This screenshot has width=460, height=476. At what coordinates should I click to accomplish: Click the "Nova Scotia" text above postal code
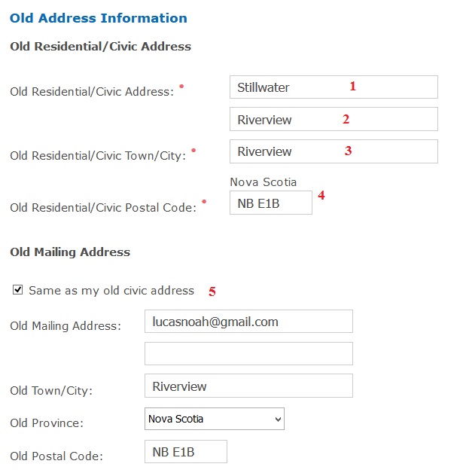pos(263,182)
